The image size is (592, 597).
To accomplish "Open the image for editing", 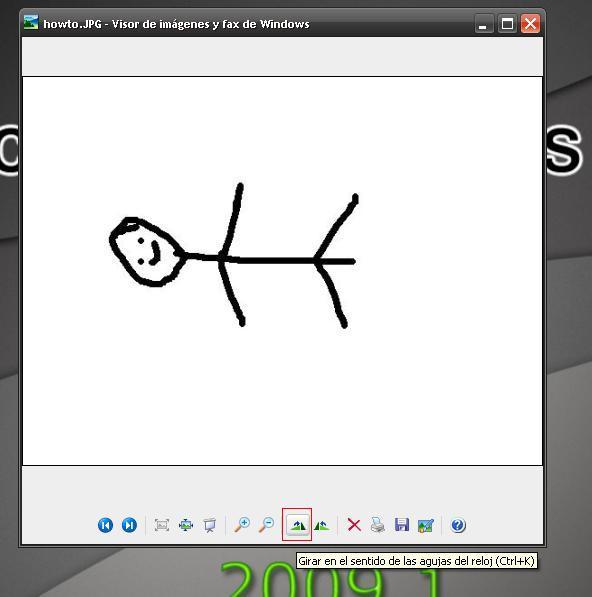I will 426,525.
